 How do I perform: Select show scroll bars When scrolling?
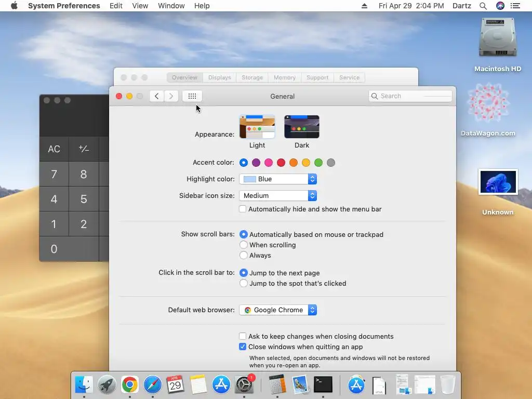click(243, 245)
